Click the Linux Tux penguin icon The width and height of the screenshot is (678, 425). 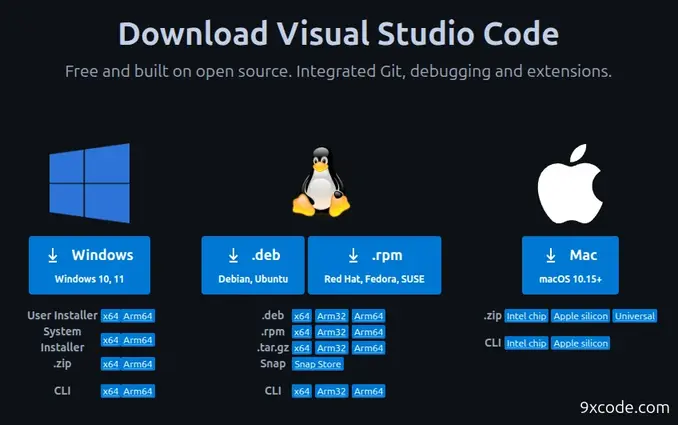[x=321, y=182]
